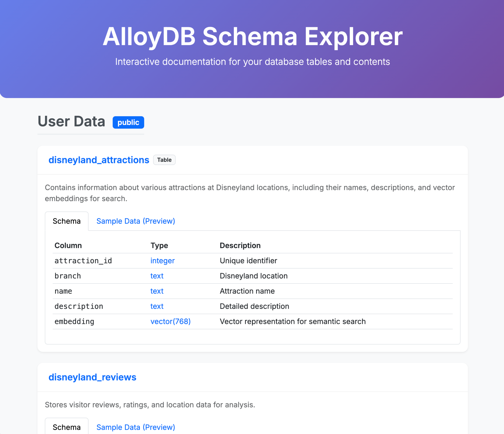This screenshot has height=434, width=504.
Task: Click the embedding column name
Action: click(74, 321)
